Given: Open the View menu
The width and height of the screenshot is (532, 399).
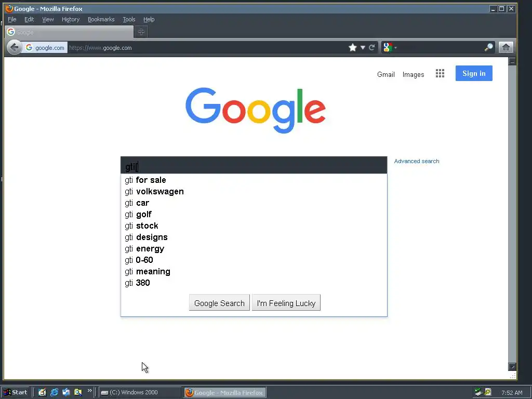Looking at the screenshot, I should point(48,19).
